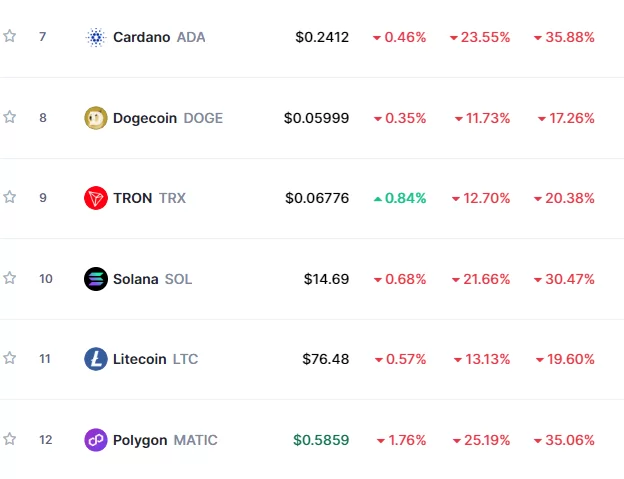Click the Polygon purple logo icon

coord(96,440)
